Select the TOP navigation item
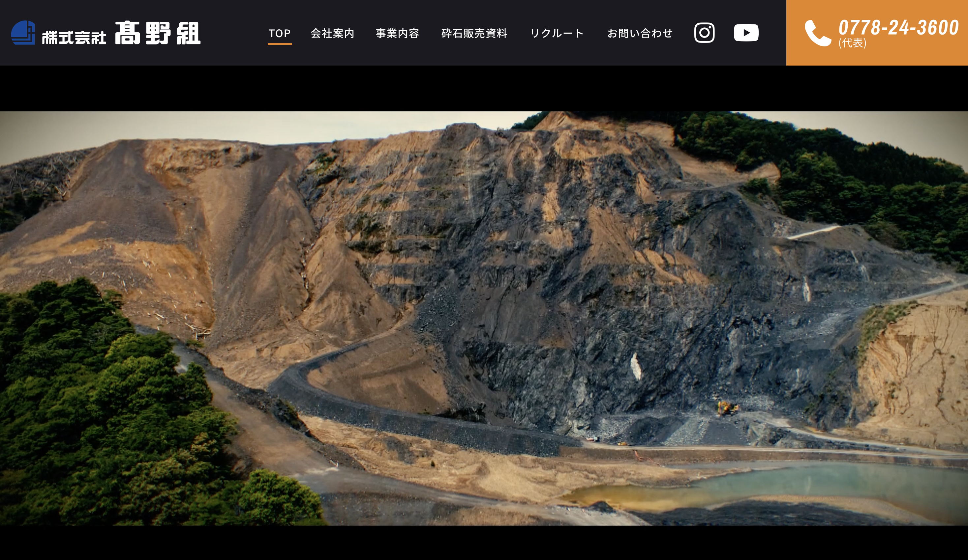Viewport: 968px width, 560px height. point(279,33)
